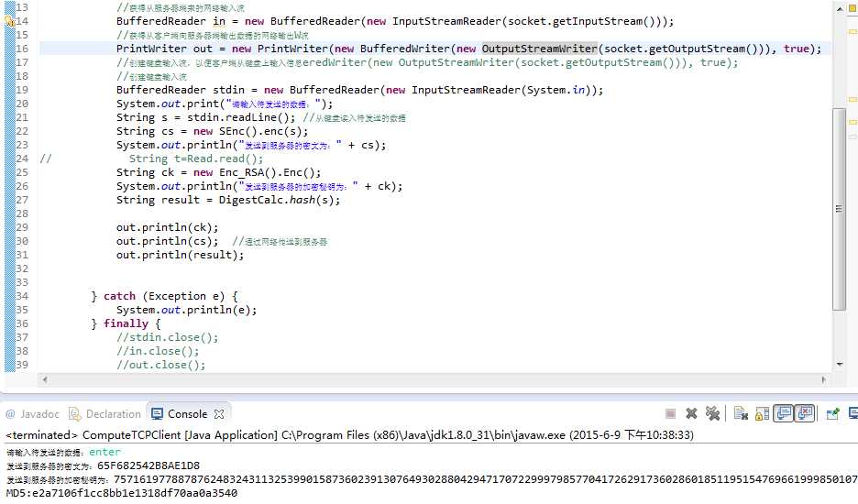This screenshot has width=858, height=504.
Task: Click the vertical scrollbar thumb in editor
Action: pyautogui.click(x=839, y=209)
